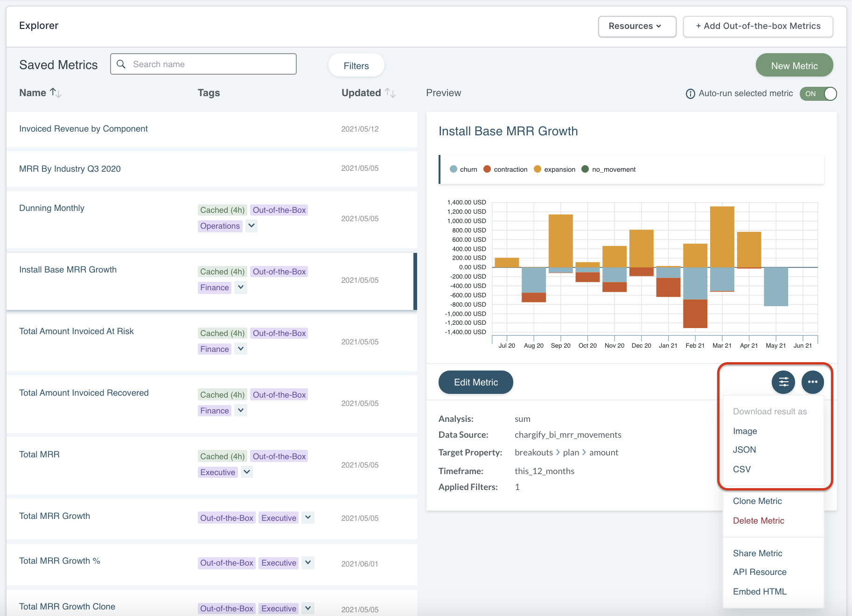Focus the Search name input field
The image size is (852, 616).
point(210,64)
